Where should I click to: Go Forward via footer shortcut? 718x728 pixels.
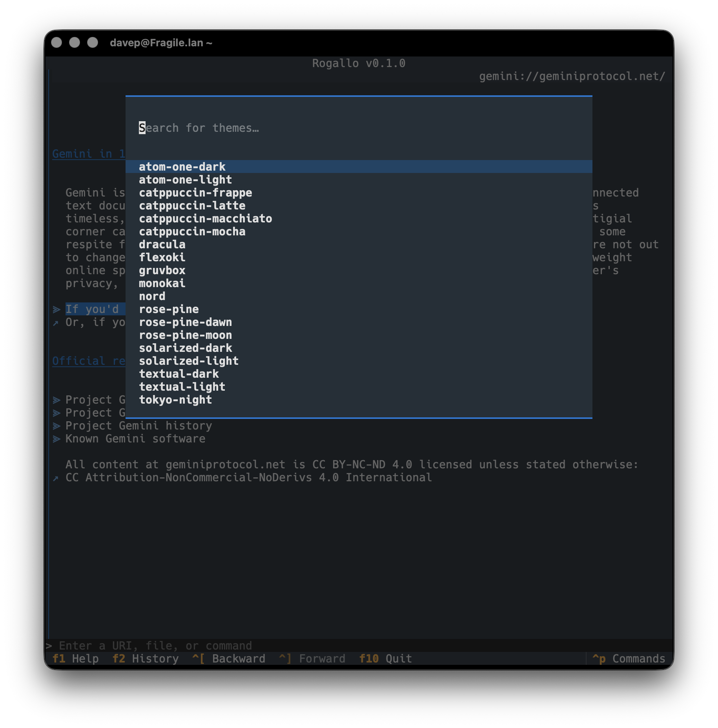[x=312, y=659]
